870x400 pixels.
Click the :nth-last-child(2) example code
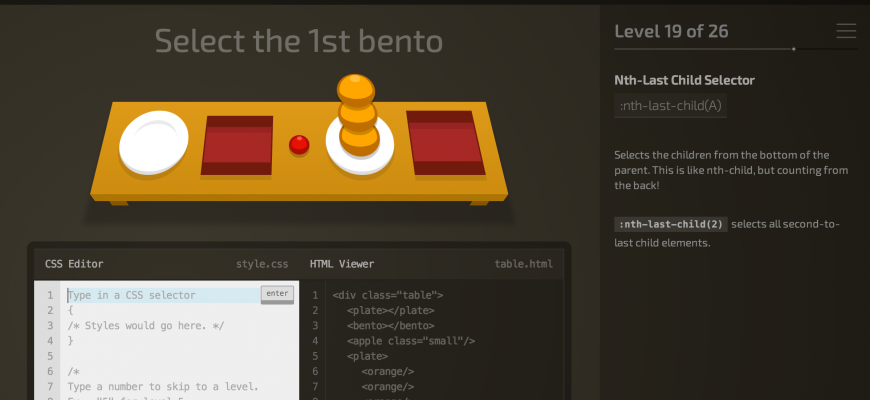click(670, 223)
